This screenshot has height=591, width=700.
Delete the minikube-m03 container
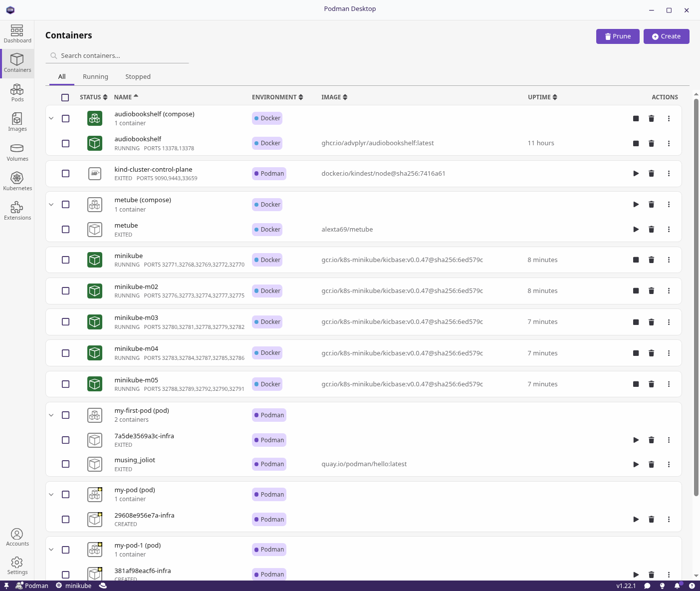(651, 322)
